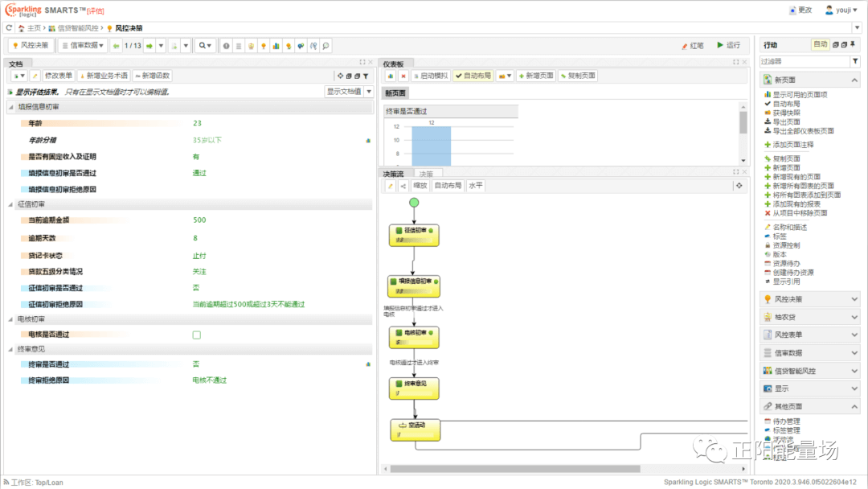Click the 年龄 value 23
Viewport: 868px width, 489px height.
[197, 124]
